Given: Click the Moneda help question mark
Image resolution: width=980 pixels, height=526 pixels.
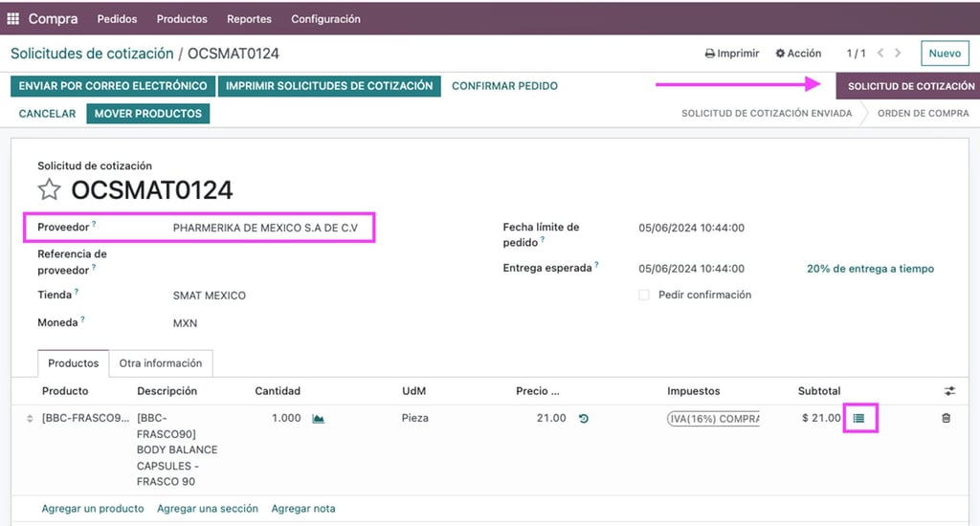Looking at the screenshot, I should pyautogui.click(x=82, y=319).
